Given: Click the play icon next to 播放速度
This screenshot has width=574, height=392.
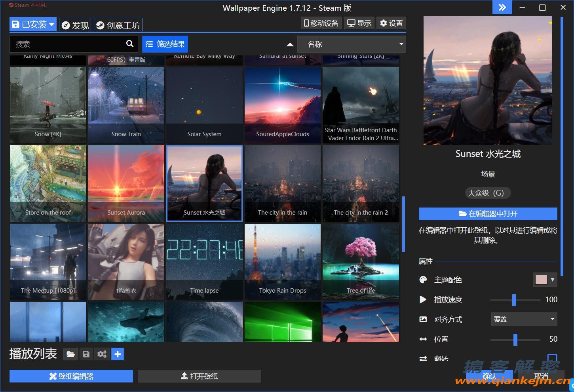Looking at the screenshot, I should [x=423, y=299].
